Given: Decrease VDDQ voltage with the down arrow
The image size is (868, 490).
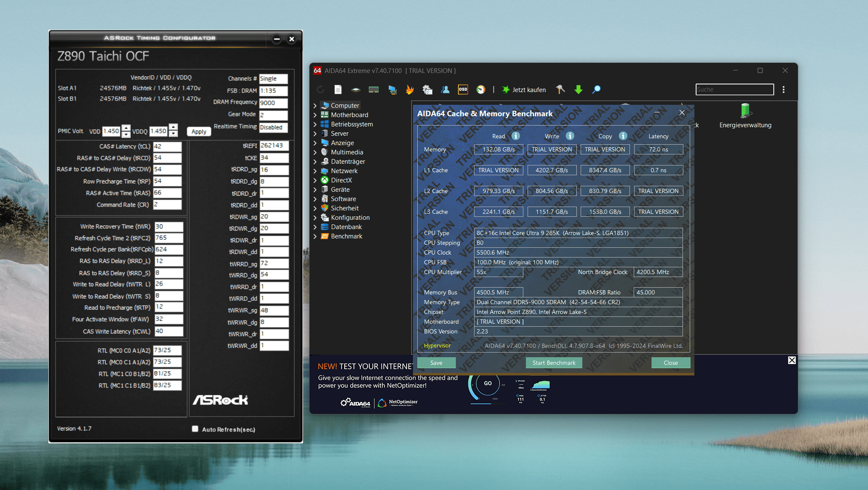Looking at the screenshot, I should click(173, 134).
